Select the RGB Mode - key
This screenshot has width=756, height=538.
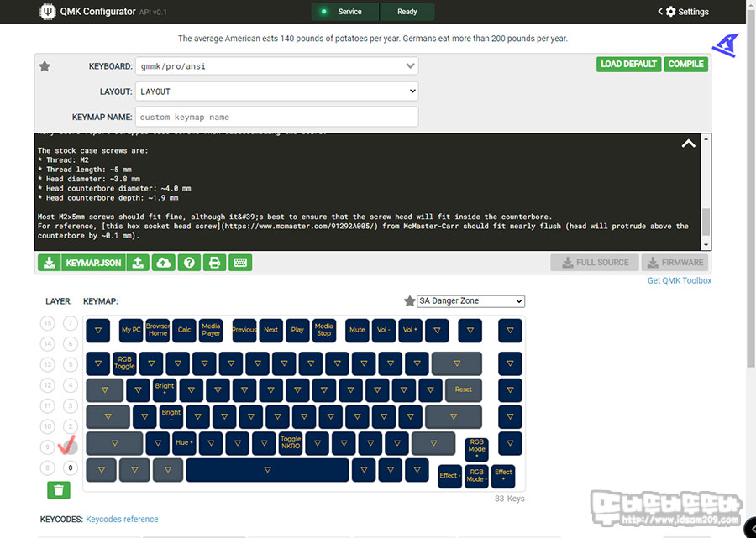[477, 476]
